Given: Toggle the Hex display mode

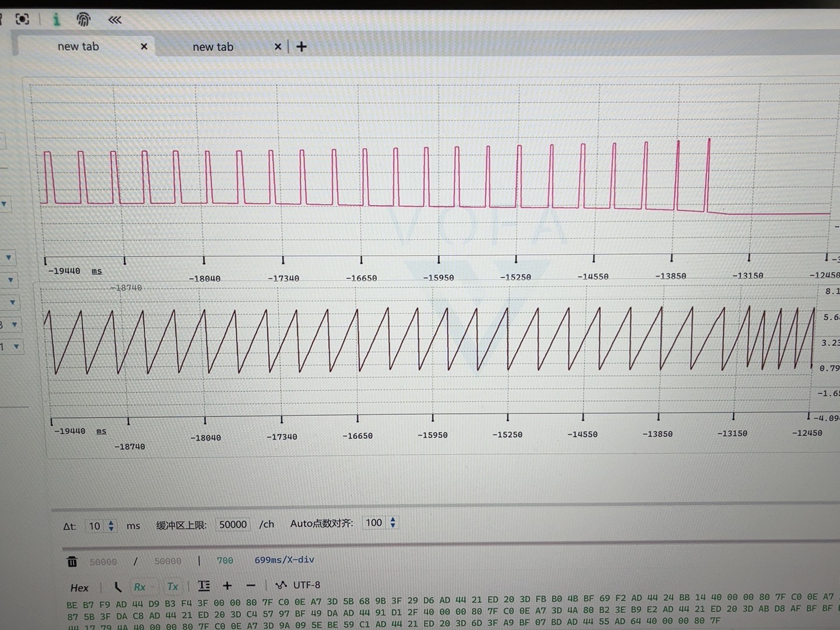Looking at the screenshot, I should [79, 587].
